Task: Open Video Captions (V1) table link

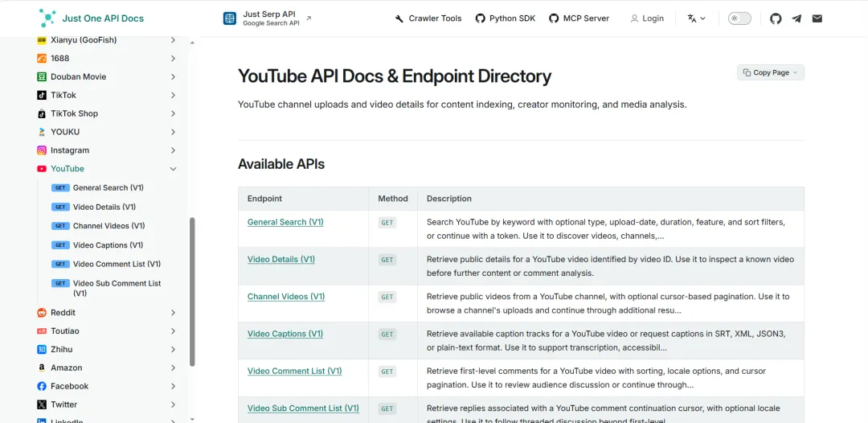Action: (285, 334)
